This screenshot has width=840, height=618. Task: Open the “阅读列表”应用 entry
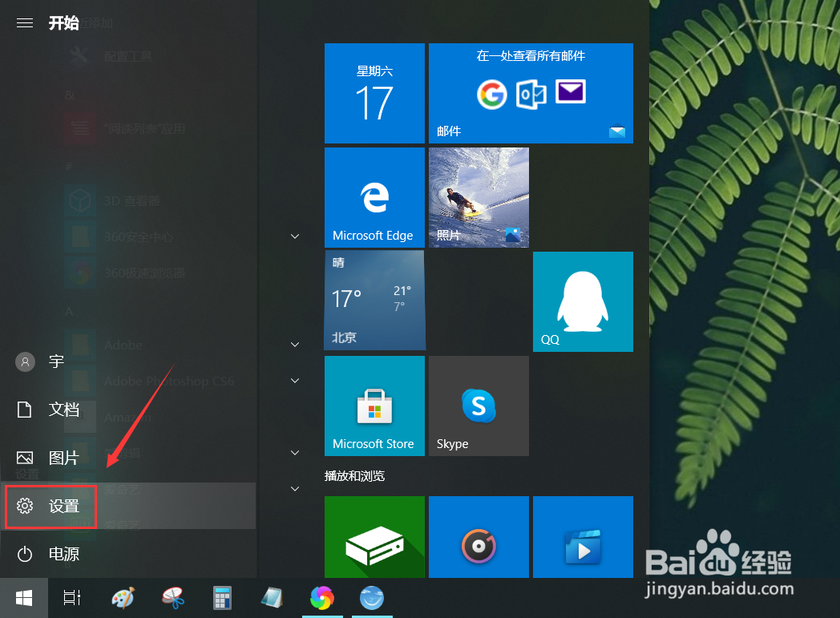click(144, 128)
